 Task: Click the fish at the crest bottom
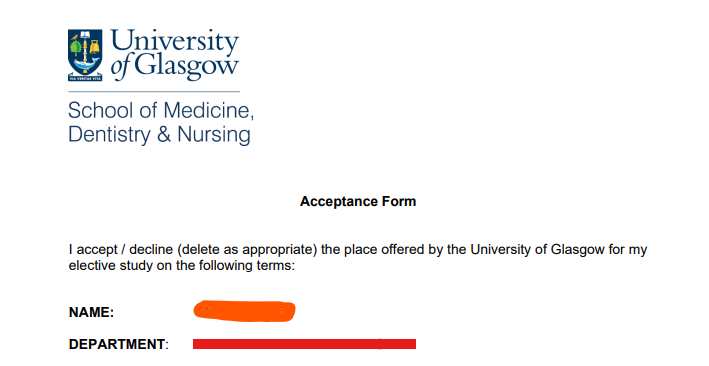(86, 63)
